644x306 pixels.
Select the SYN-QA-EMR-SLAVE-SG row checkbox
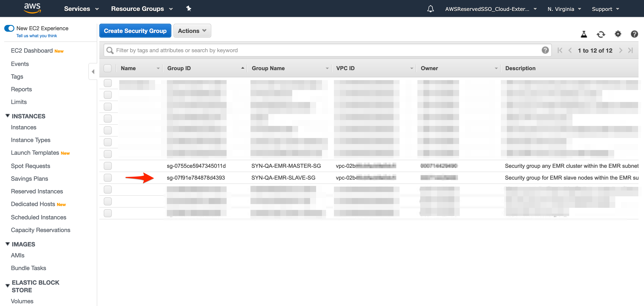click(x=108, y=178)
